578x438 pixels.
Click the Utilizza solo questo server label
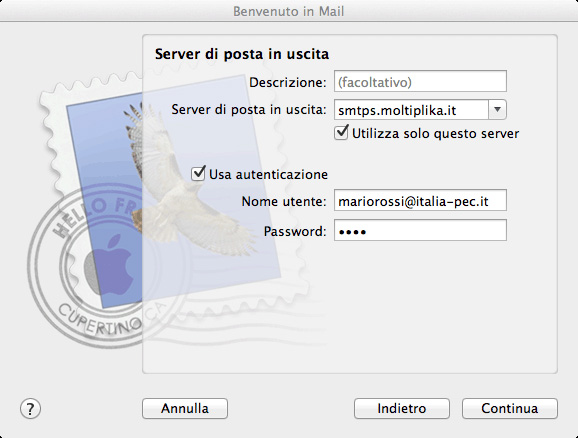(x=435, y=133)
